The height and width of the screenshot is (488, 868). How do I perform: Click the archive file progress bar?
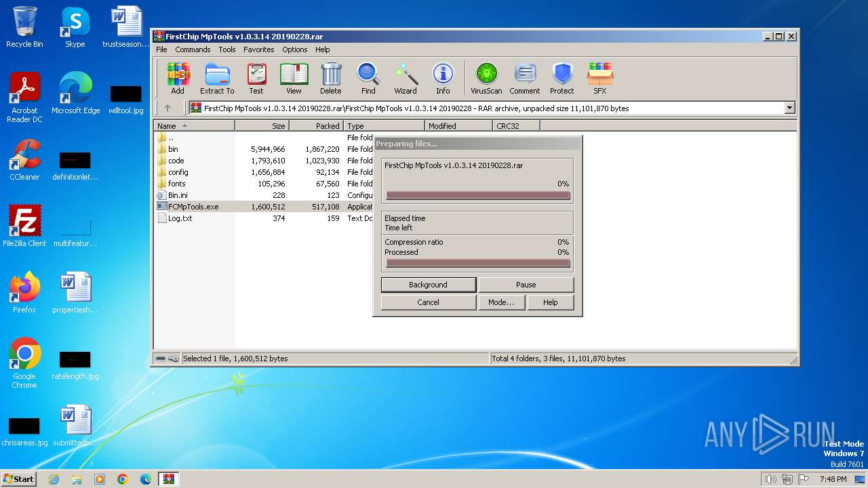pyautogui.click(x=478, y=196)
